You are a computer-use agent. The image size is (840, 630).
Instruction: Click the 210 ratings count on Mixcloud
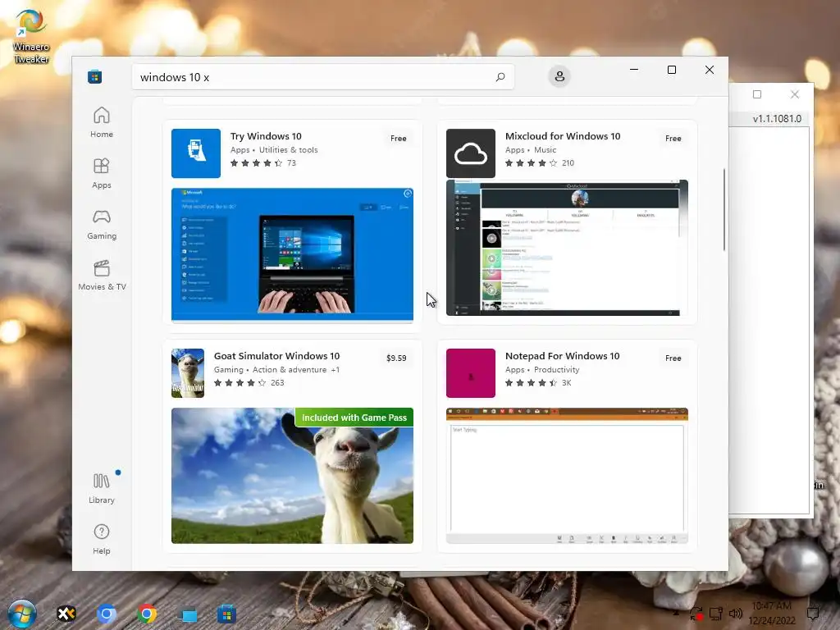tap(568, 163)
